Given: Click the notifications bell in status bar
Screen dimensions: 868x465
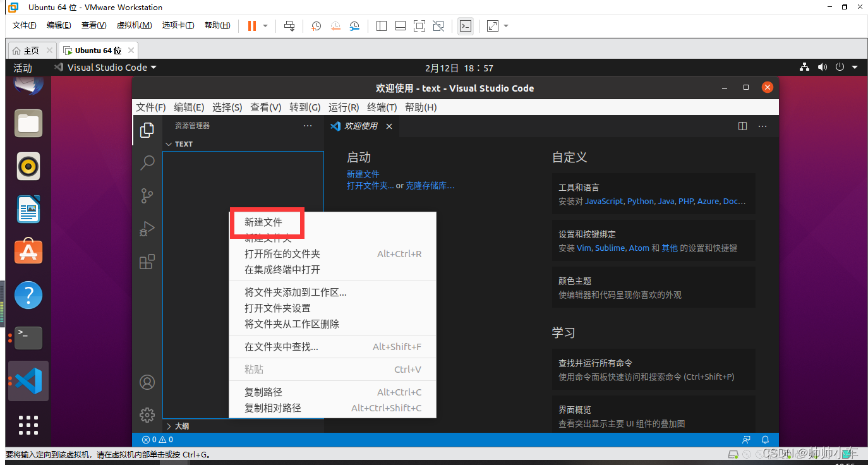Looking at the screenshot, I should [766, 440].
